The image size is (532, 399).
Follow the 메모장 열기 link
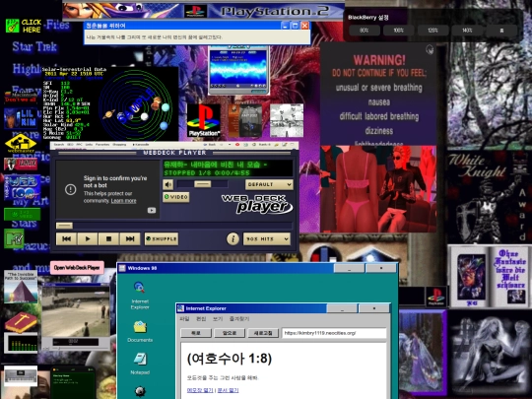200,390
